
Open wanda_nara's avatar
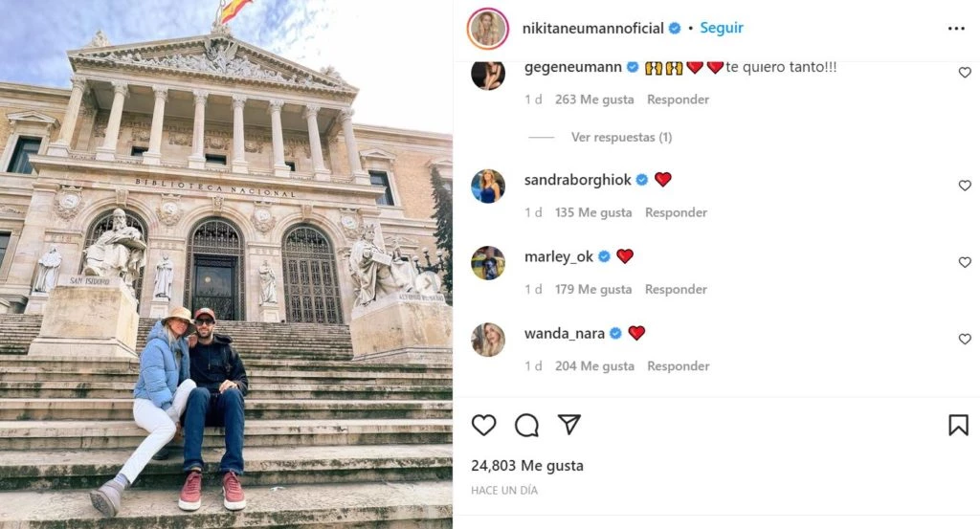coord(488,340)
